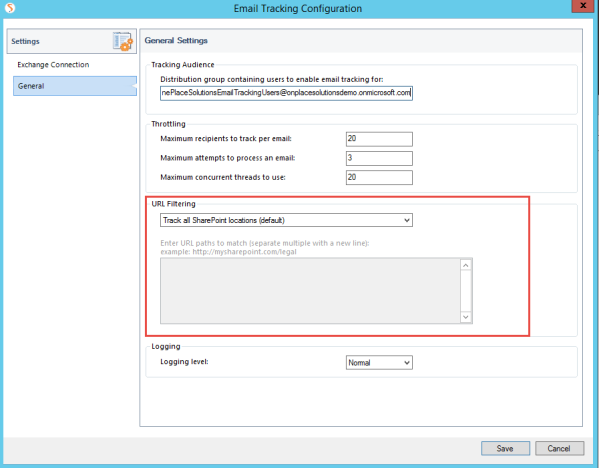Click the Maximum concurrent threads field
The width and height of the screenshot is (599, 468).
click(379, 177)
